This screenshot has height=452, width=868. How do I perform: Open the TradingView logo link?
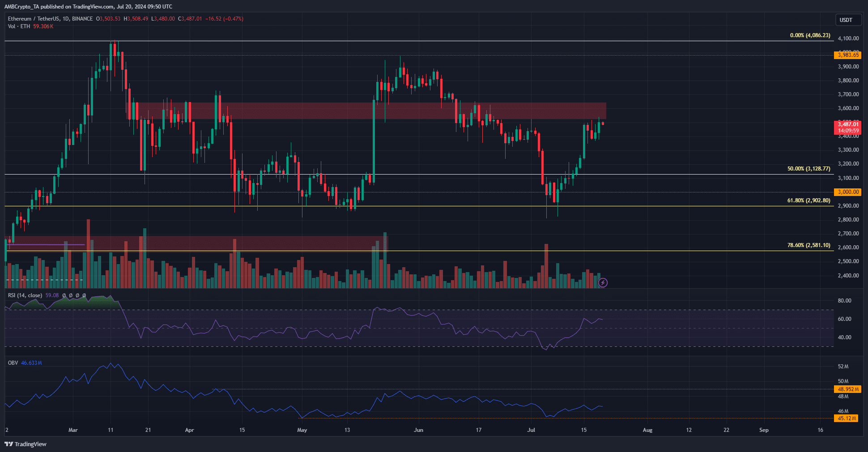click(x=26, y=444)
